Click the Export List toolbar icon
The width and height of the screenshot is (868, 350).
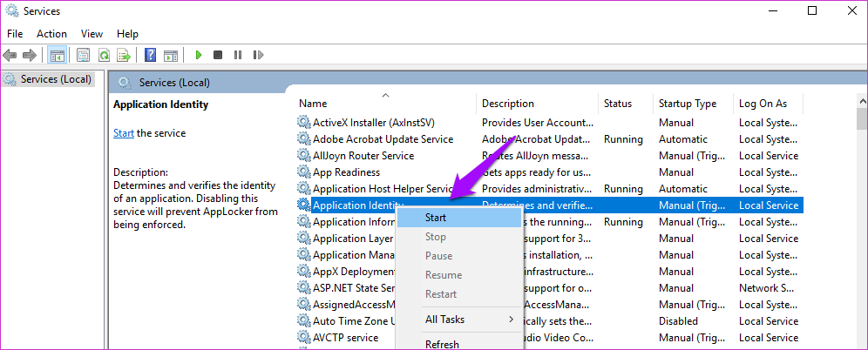click(x=124, y=56)
